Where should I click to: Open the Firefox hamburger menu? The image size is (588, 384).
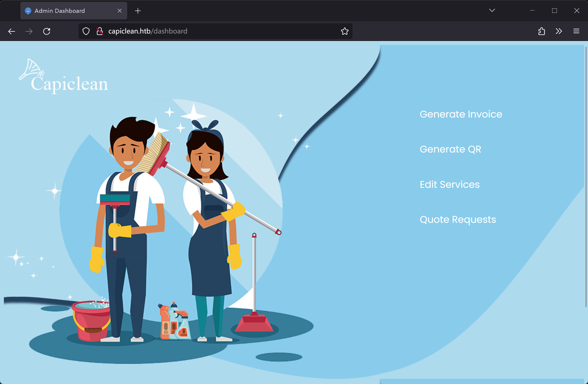576,31
